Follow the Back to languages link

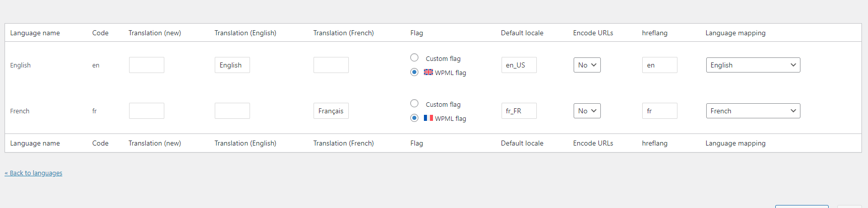(x=34, y=173)
